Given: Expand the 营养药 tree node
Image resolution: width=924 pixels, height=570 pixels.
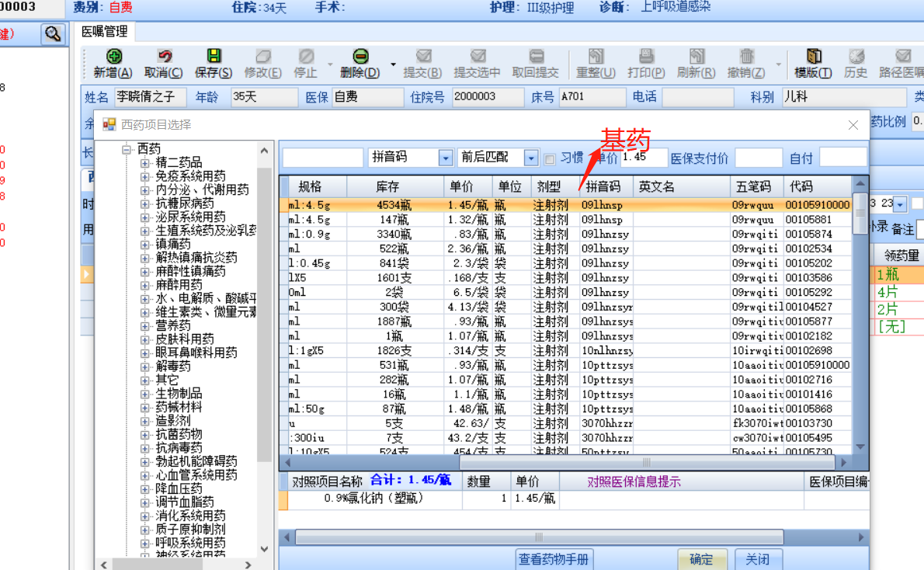Looking at the screenshot, I should [144, 325].
